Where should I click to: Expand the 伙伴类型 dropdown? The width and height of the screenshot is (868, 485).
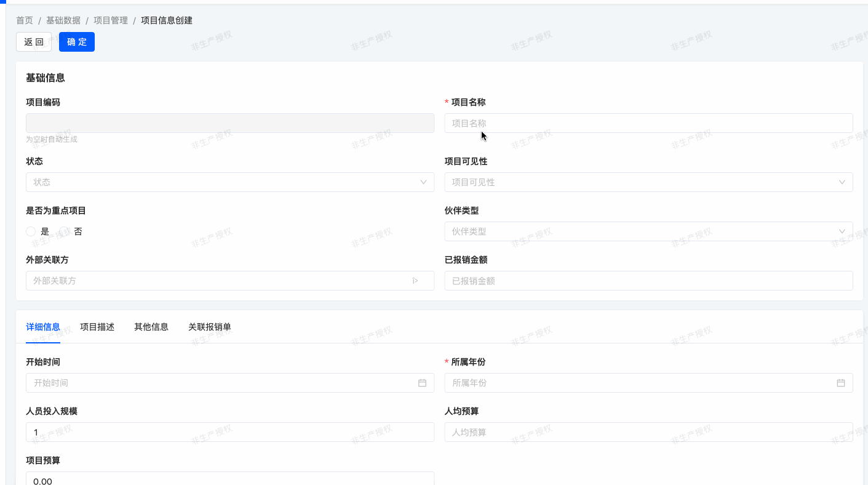(648, 231)
